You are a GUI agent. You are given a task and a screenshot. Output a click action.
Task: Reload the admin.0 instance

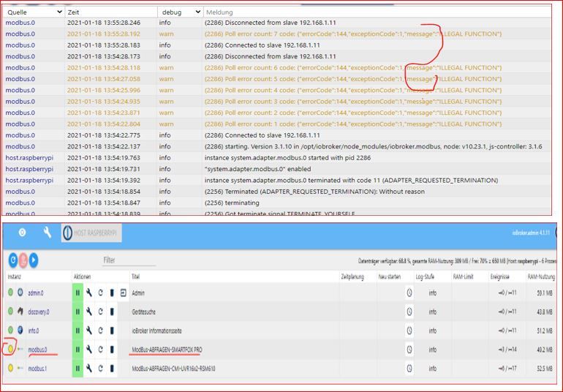101,293
